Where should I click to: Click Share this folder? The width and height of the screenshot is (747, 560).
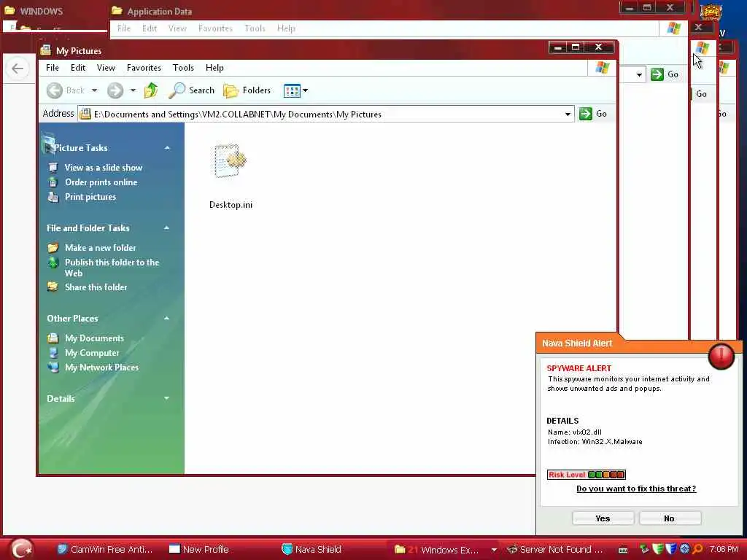[96, 287]
